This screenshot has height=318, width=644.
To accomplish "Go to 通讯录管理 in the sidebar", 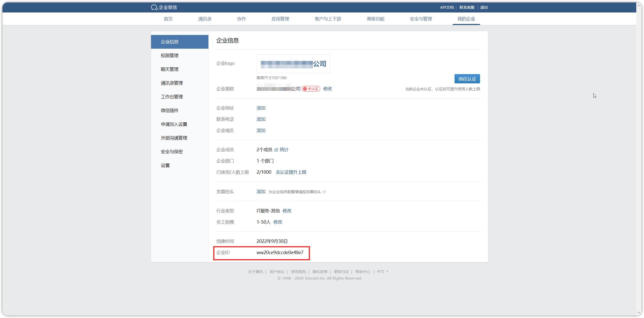I will click(x=179, y=83).
